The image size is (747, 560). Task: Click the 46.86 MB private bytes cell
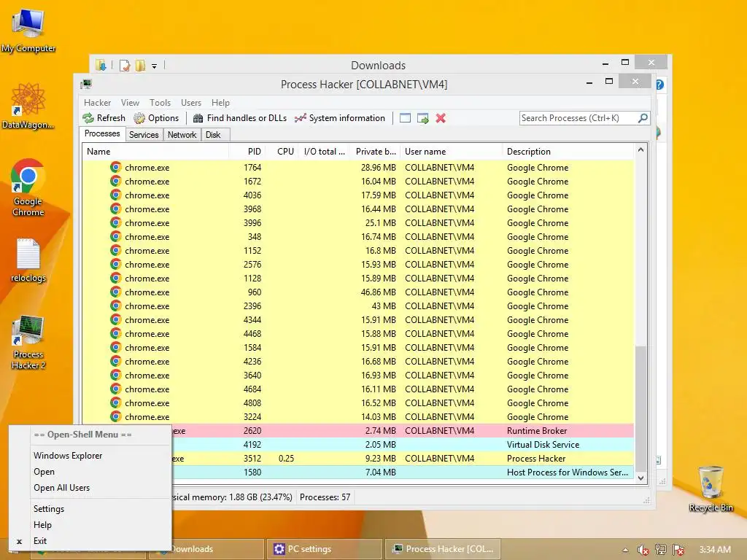(x=379, y=292)
